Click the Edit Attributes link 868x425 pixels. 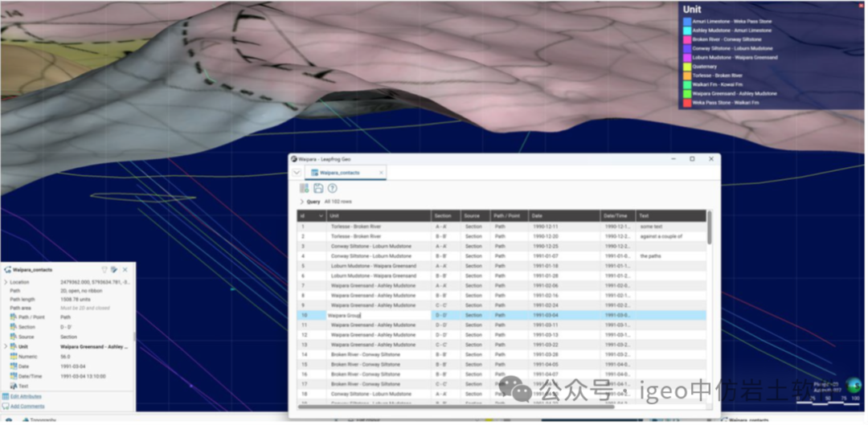click(x=26, y=396)
